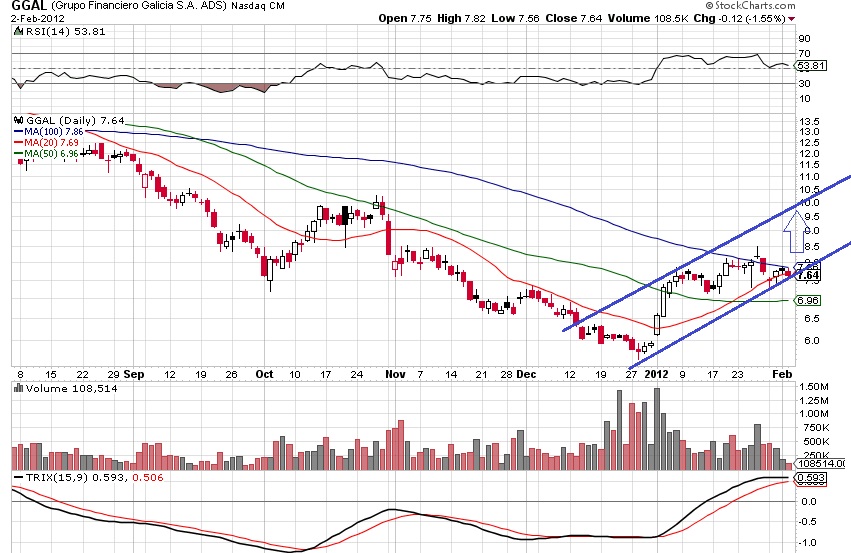The width and height of the screenshot is (851, 553).
Task: Click the RSI(14) 53.81 indicator label
Action: [65, 31]
